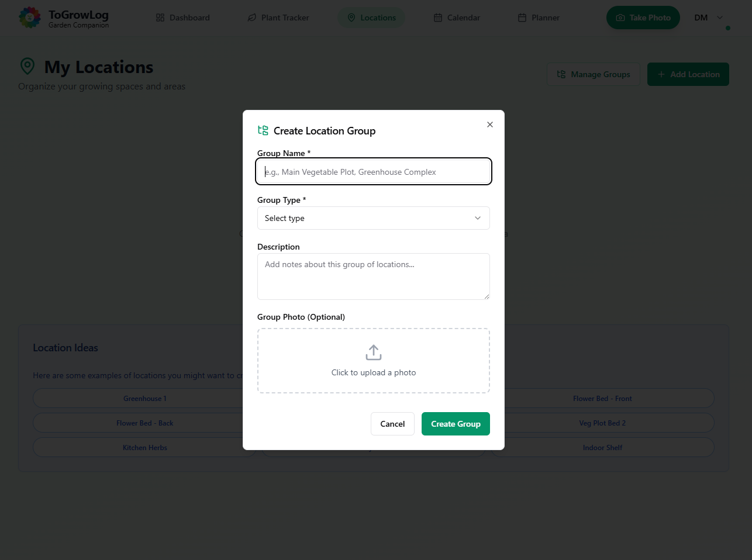The height and width of the screenshot is (560, 752).
Task: Click into the Description text area
Action: click(374, 276)
